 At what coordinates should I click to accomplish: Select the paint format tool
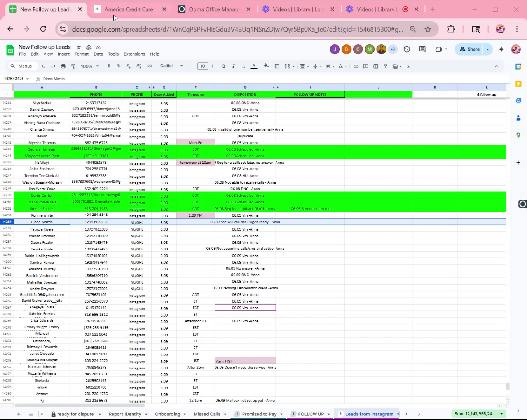[x=73, y=66]
